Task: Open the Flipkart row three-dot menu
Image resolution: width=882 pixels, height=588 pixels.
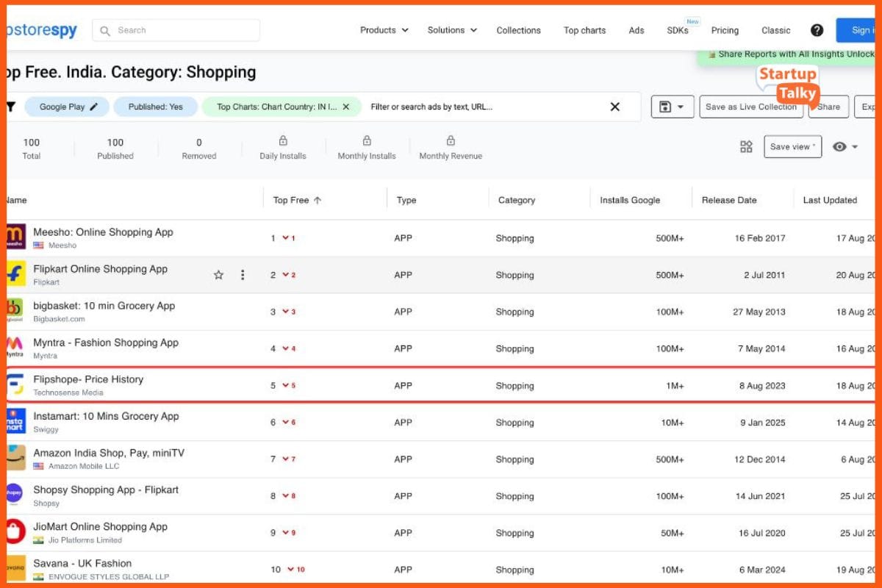Action: coord(243,275)
